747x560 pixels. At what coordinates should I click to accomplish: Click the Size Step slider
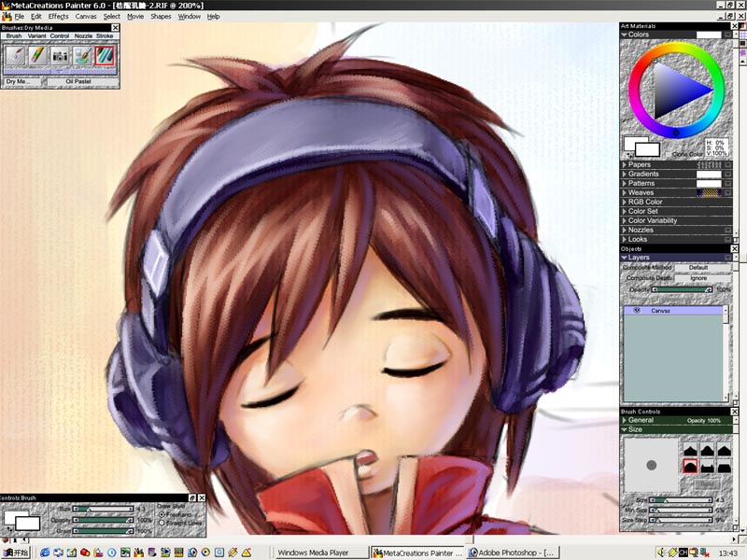(682, 521)
